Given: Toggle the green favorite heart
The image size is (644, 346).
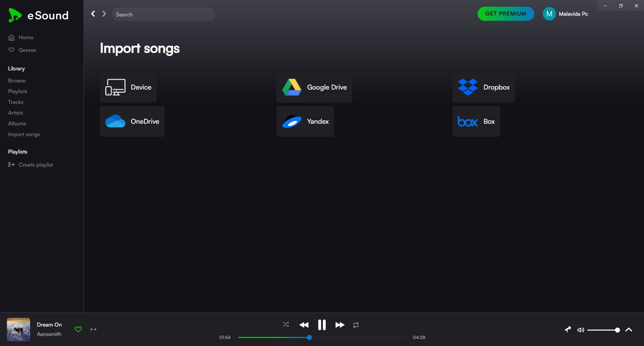Looking at the screenshot, I should [78, 329].
